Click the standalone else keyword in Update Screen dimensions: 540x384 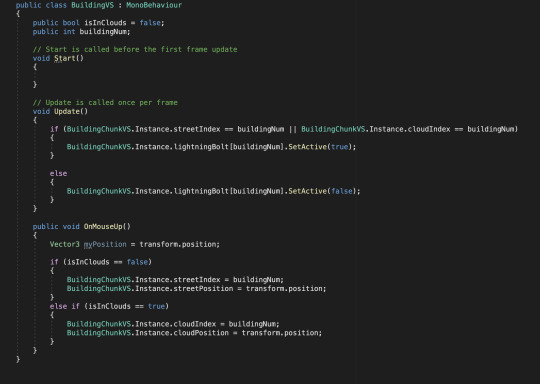[58, 174]
